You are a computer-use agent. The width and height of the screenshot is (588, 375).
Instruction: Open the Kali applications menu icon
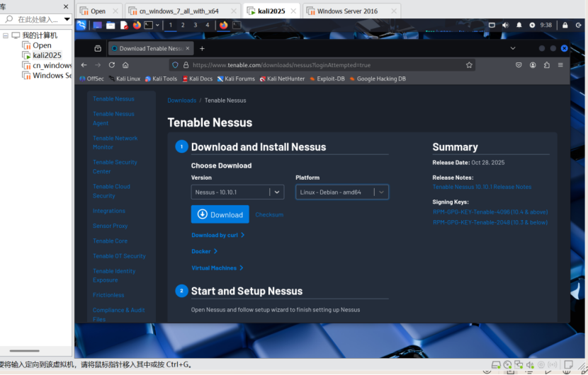point(81,25)
